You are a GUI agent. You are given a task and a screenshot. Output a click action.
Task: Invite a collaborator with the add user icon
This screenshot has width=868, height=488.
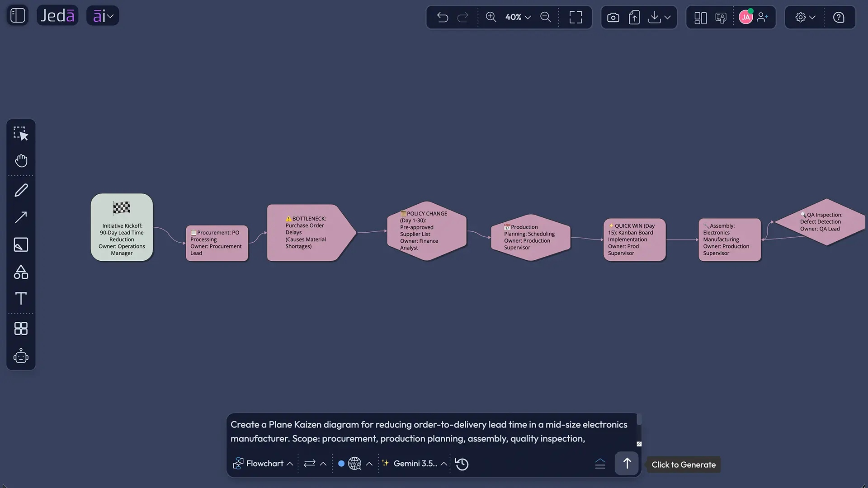pos(763,17)
